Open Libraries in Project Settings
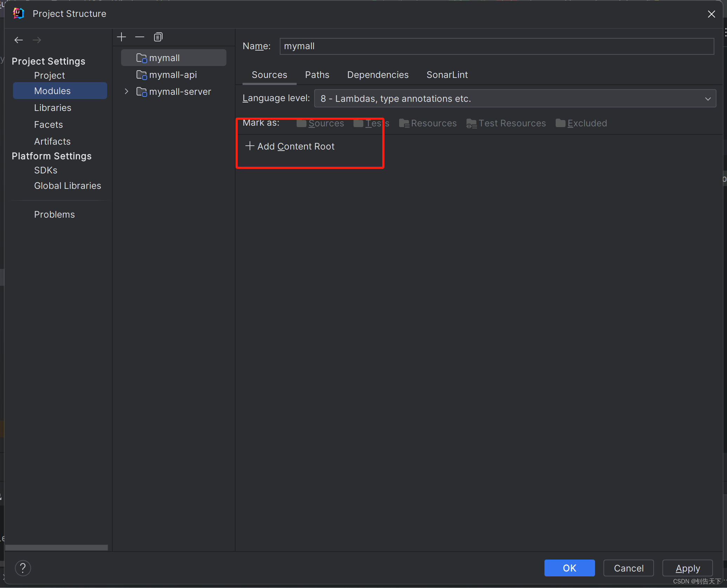 (53, 108)
